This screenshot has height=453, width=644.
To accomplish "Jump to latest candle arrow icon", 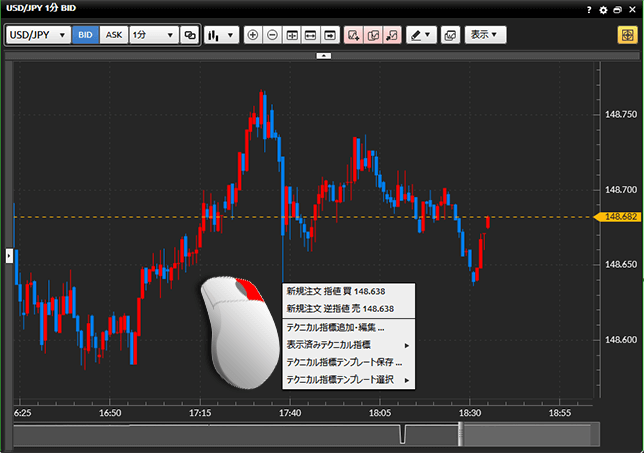I will [330, 35].
